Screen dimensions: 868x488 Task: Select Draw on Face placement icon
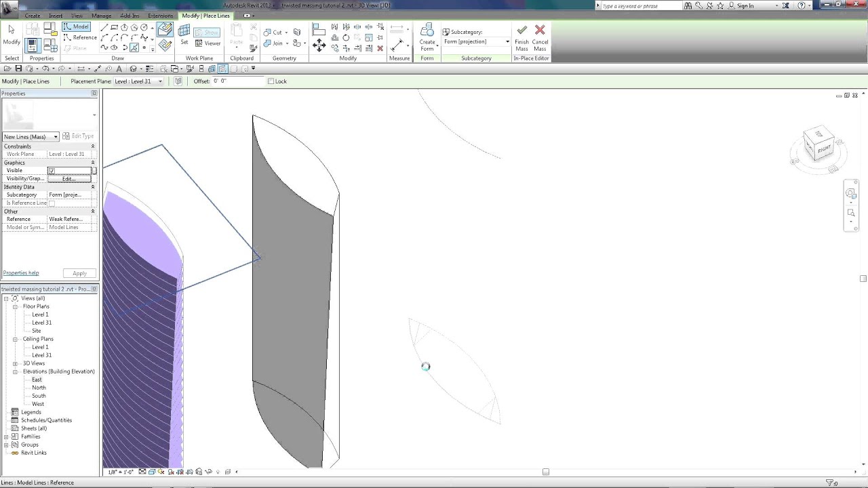(x=165, y=30)
